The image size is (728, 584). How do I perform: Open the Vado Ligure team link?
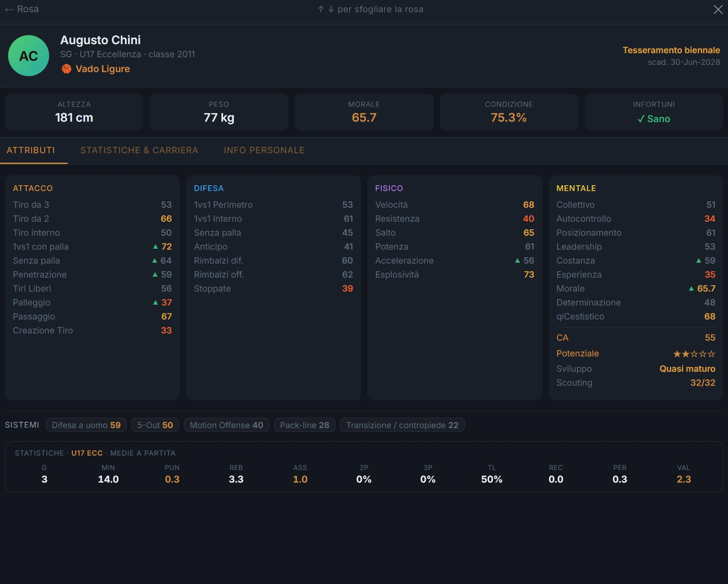(103, 69)
